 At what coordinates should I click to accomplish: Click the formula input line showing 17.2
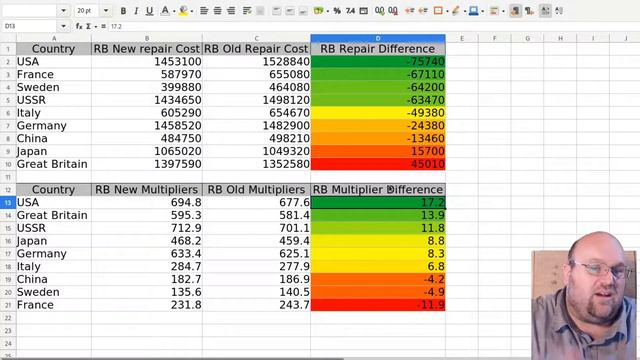(x=373, y=27)
